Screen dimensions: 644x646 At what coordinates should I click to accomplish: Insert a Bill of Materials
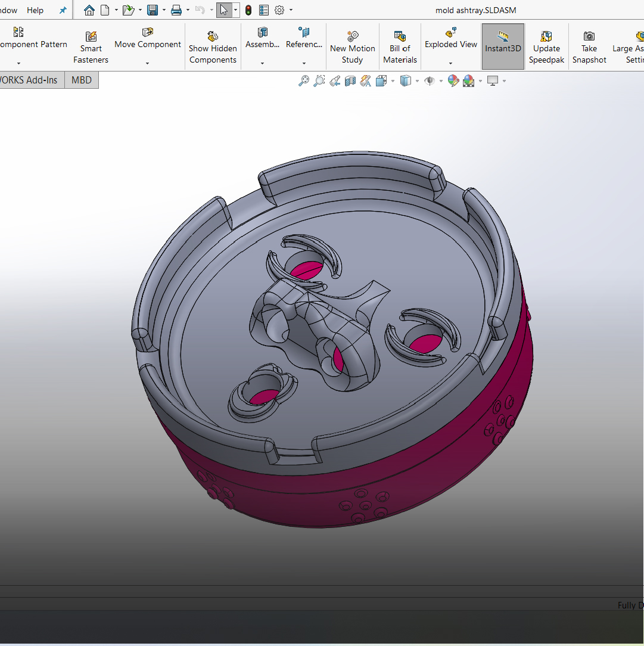tap(400, 47)
